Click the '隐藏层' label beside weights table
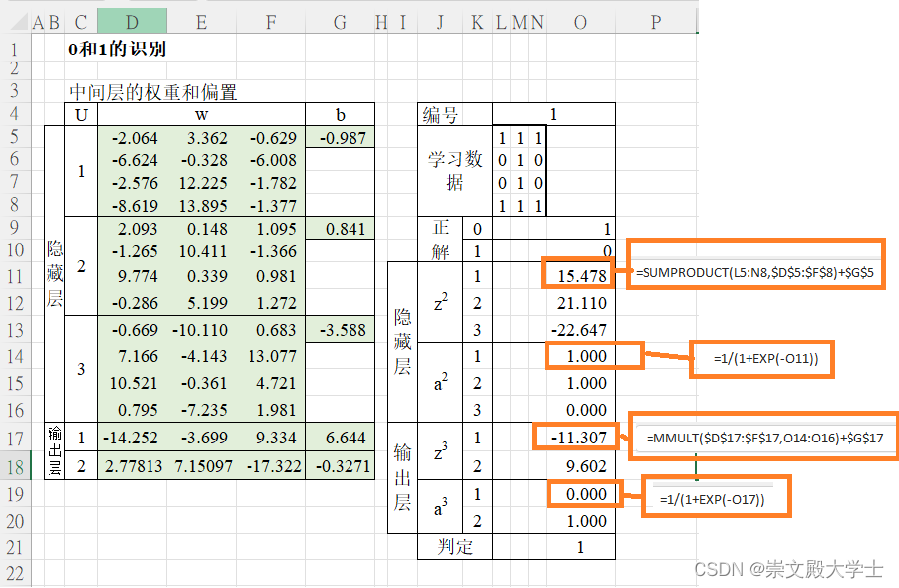The image size is (899, 588). click(54, 274)
